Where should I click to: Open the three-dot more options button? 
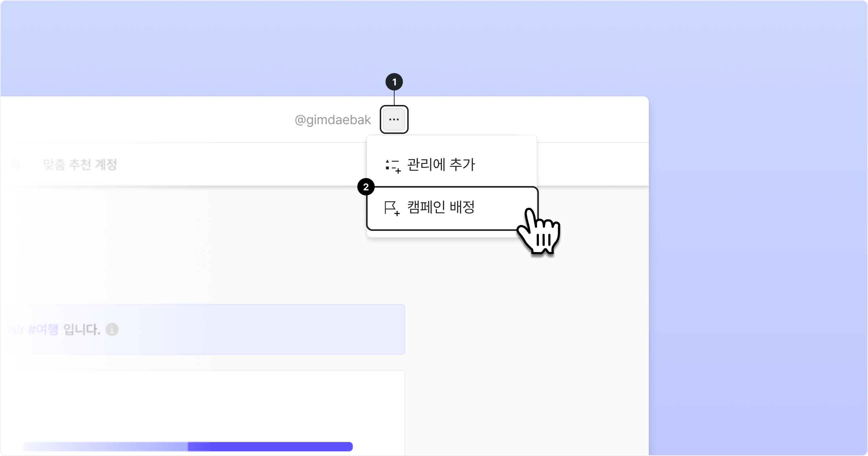pyautogui.click(x=394, y=119)
